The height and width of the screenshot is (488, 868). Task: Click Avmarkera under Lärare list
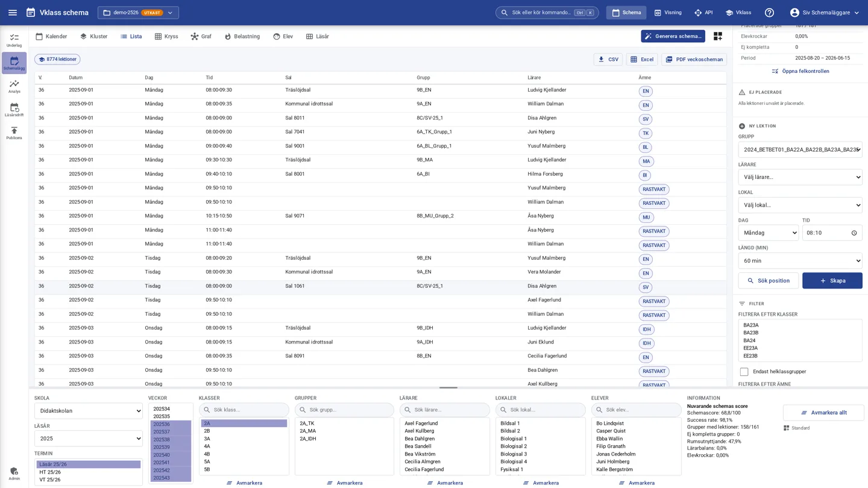coord(445,483)
